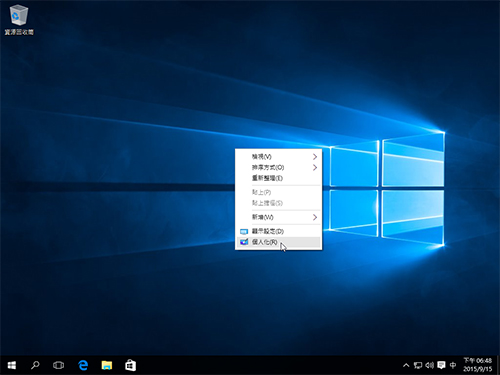The height and width of the screenshot is (375, 500).
Task: Open 顯示設定(D) from the context menu
Action: click(x=279, y=231)
